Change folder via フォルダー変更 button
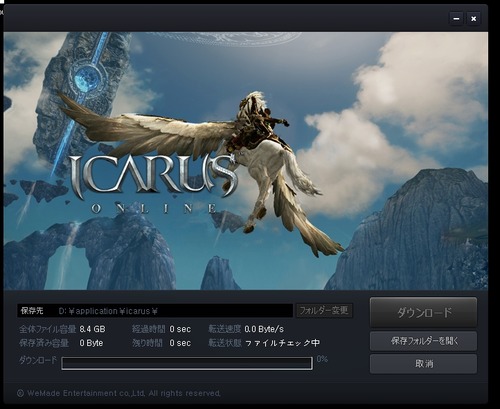The height and width of the screenshot is (409, 500). coord(324,311)
